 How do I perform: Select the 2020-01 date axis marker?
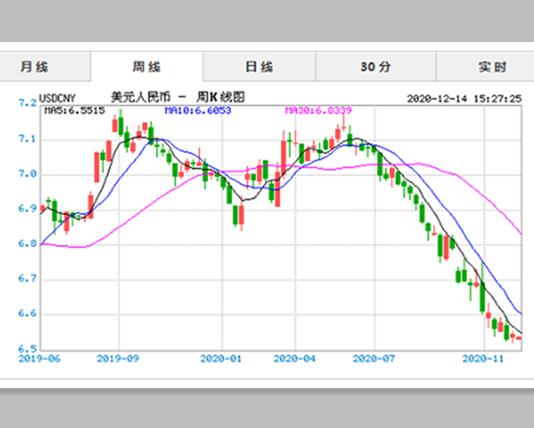pyautogui.click(x=221, y=359)
